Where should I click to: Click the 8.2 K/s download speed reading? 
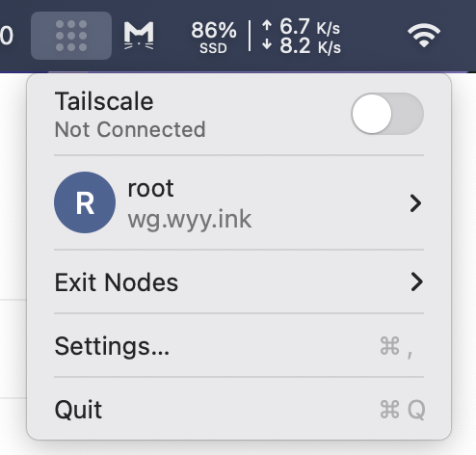[301, 46]
